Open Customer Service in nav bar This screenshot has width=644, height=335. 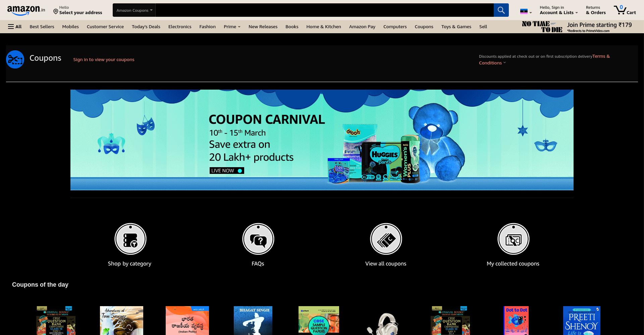coord(105,27)
